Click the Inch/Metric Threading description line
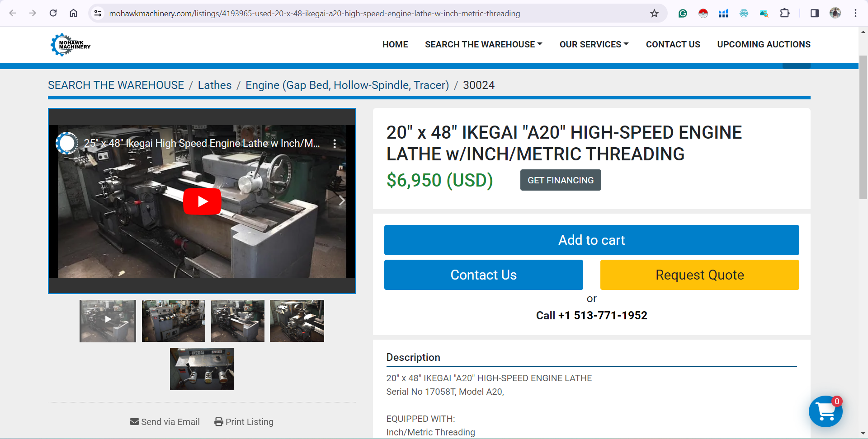 tap(430, 432)
